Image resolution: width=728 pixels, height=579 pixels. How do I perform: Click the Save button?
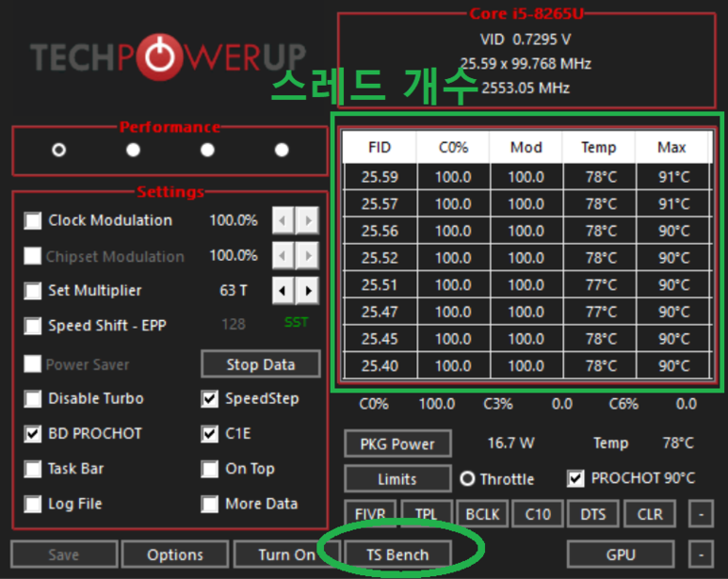pos(64,554)
